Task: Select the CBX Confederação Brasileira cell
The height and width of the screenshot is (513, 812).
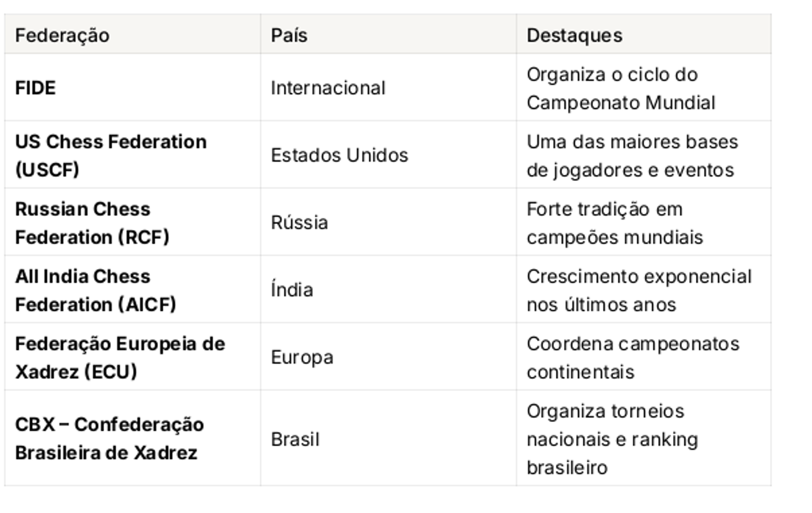Action: (x=133, y=438)
